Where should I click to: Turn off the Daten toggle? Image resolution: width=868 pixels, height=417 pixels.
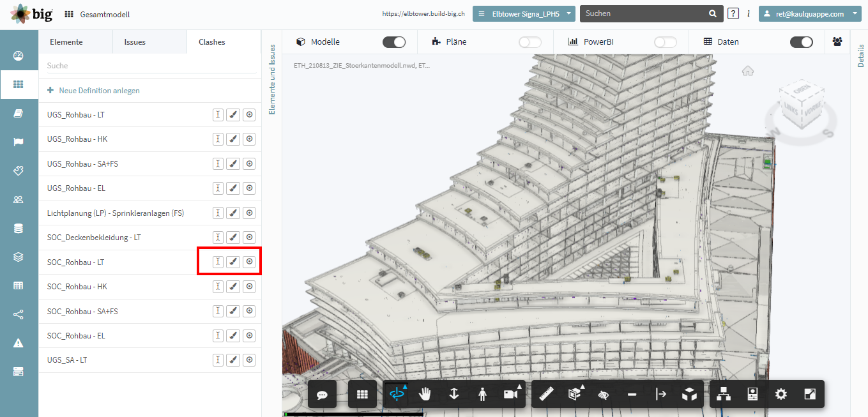pos(802,42)
